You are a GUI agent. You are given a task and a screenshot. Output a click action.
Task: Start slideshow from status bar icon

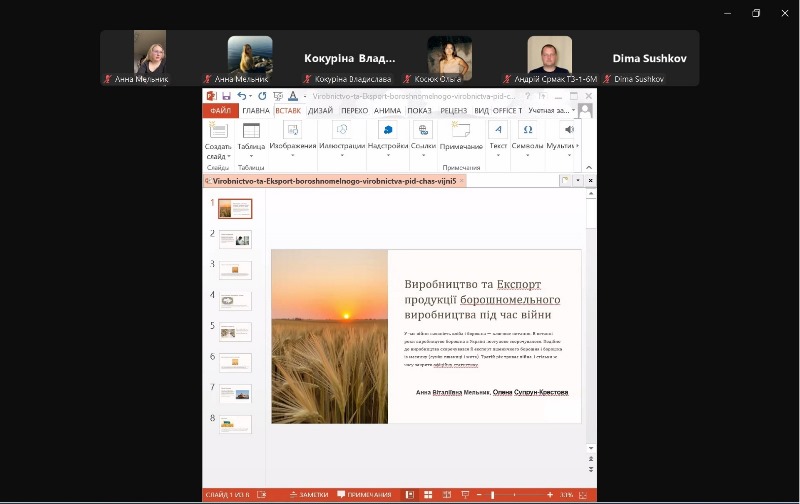(x=460, y=495)
